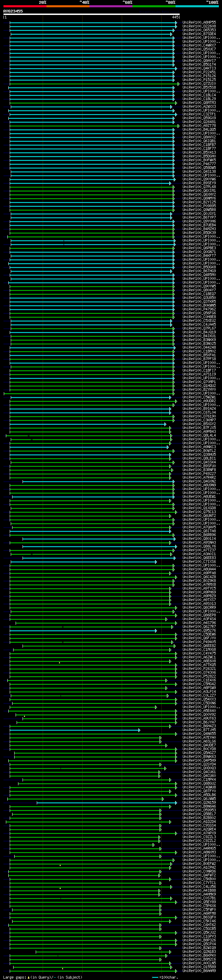Select hit label UniRef100_Q26481
The width and height of the screenshot is (222, 980).
pos(199,122)
